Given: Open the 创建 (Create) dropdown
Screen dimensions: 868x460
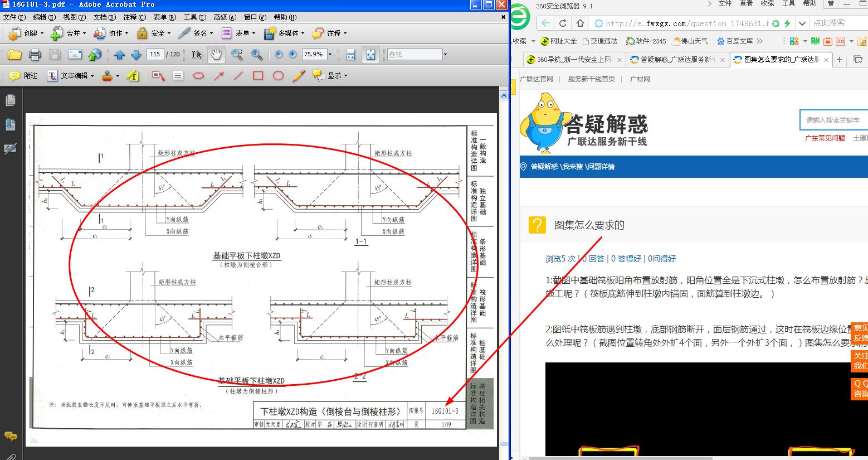Looking at the screenshot, I should [x=26, y=33].
